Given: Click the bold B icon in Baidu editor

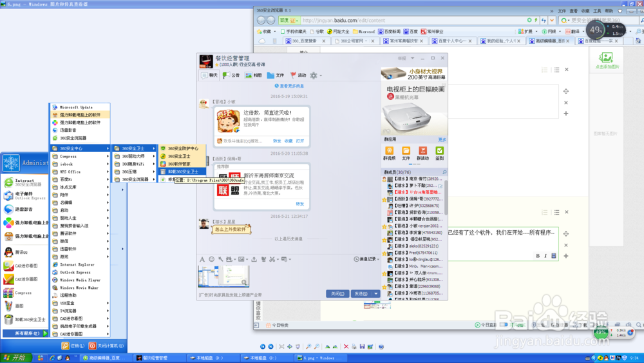Looking at the screenshot, I should pyautogui.click(x=538, y=256).
